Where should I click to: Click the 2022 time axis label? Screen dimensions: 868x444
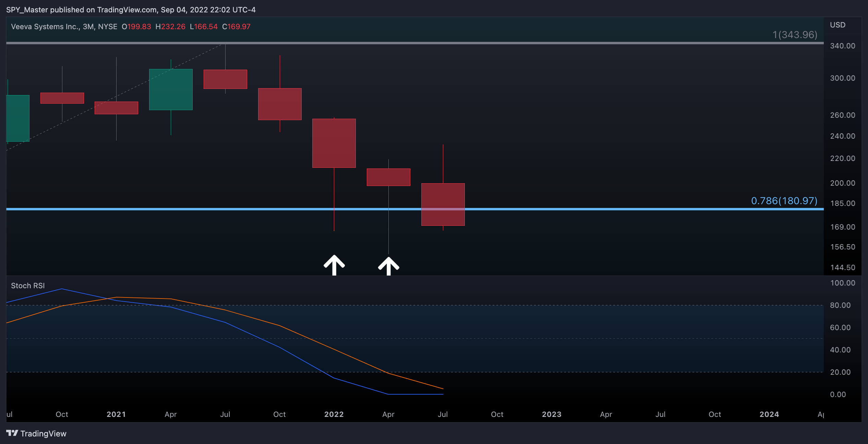point(334,414)
